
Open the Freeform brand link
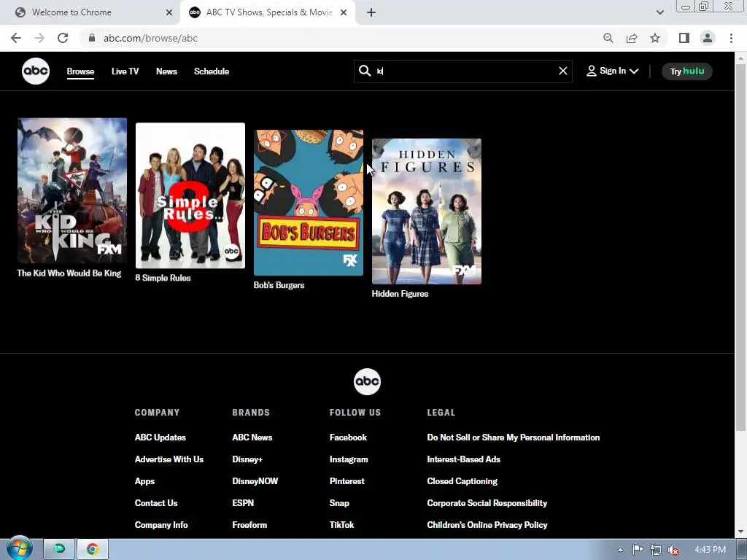[x=249, y=525]
